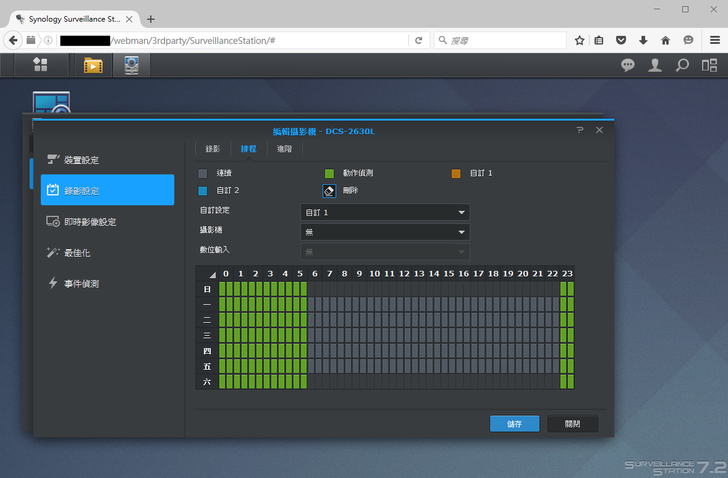Click the user account icon
The height and width of the screenshot is (478, 728).
[655, 65]
